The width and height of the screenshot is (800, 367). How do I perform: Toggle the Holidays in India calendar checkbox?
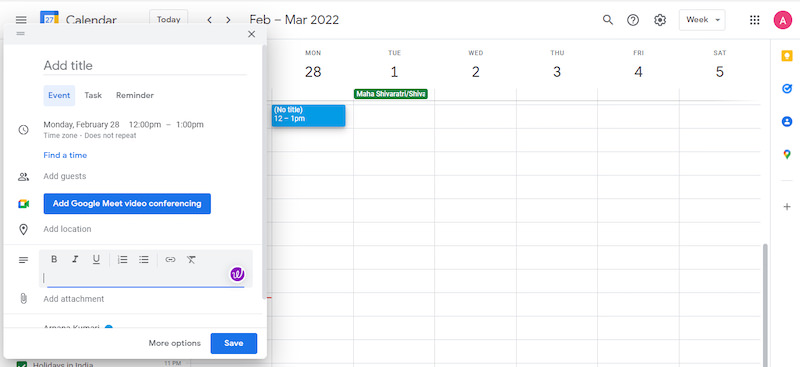(21, 364)
